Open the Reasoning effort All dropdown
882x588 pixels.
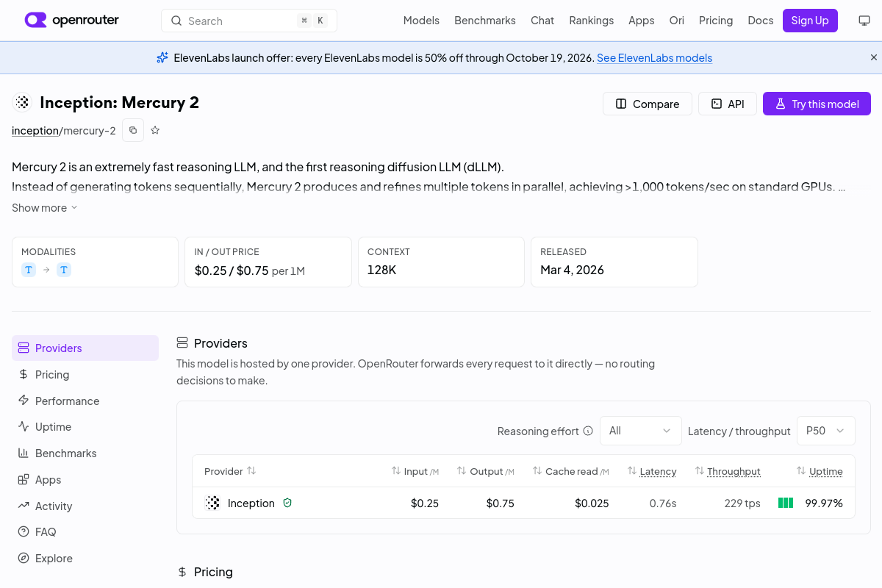pyautogui.click(x=641, y=431)
